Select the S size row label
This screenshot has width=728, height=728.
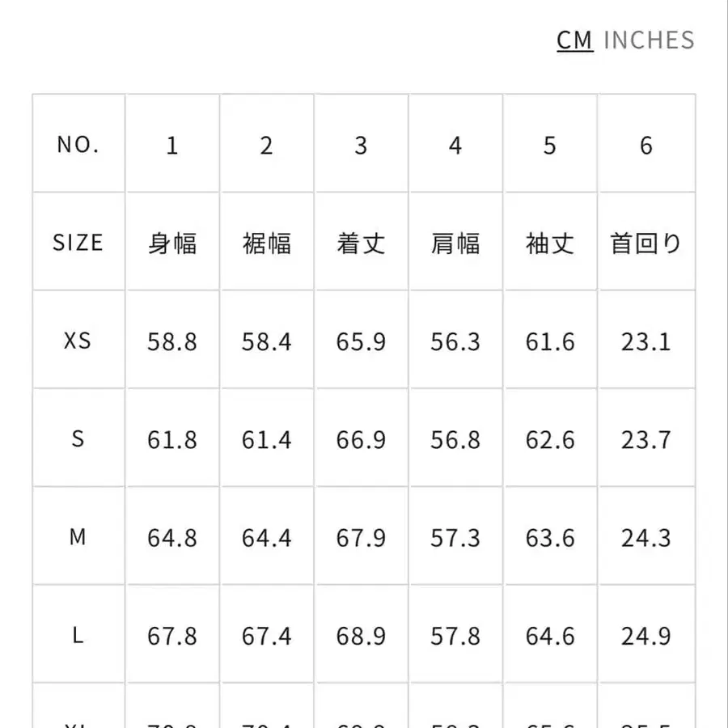[78, 439]
